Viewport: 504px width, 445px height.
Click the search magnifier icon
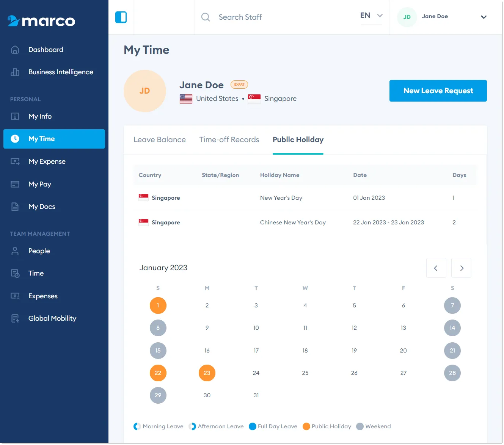pos(206,17)
